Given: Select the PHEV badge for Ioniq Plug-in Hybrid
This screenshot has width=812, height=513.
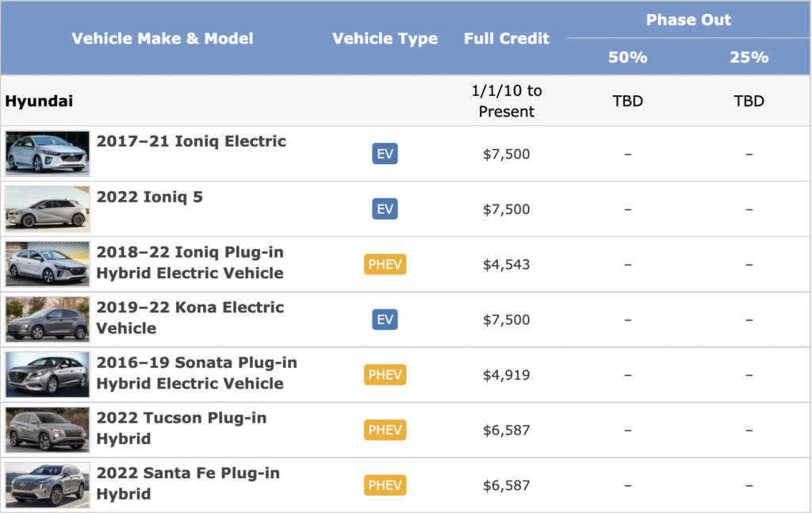Looking at the screenshot, I should tap(385, 264).
